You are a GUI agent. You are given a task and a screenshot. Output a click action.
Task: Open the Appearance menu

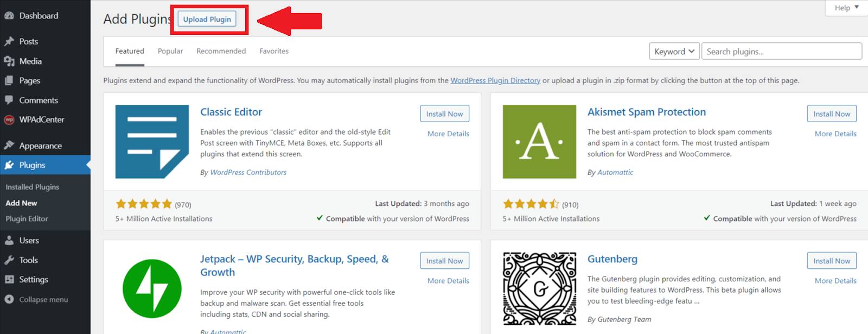click(41, 146)
